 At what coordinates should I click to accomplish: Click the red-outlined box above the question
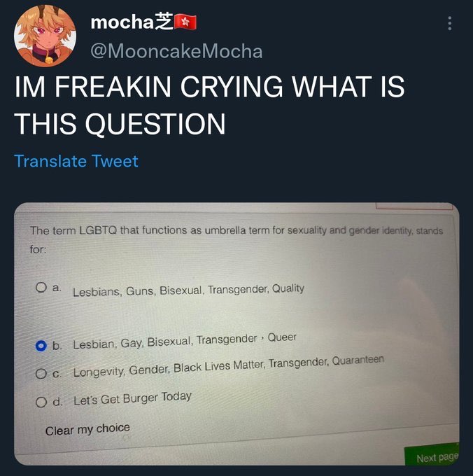(x=414, y=206)
